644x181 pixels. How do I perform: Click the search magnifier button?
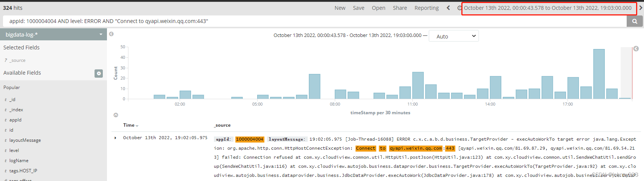pos(635,21)
